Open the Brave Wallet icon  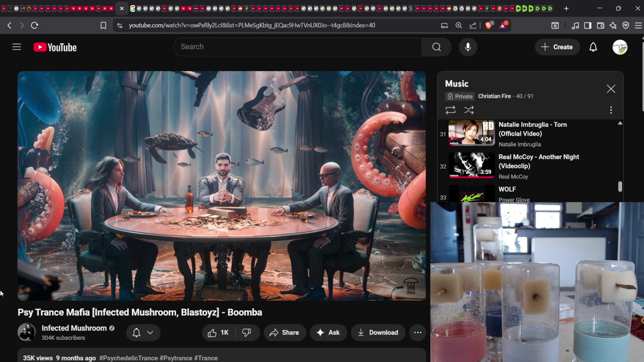tap(600, 25)
